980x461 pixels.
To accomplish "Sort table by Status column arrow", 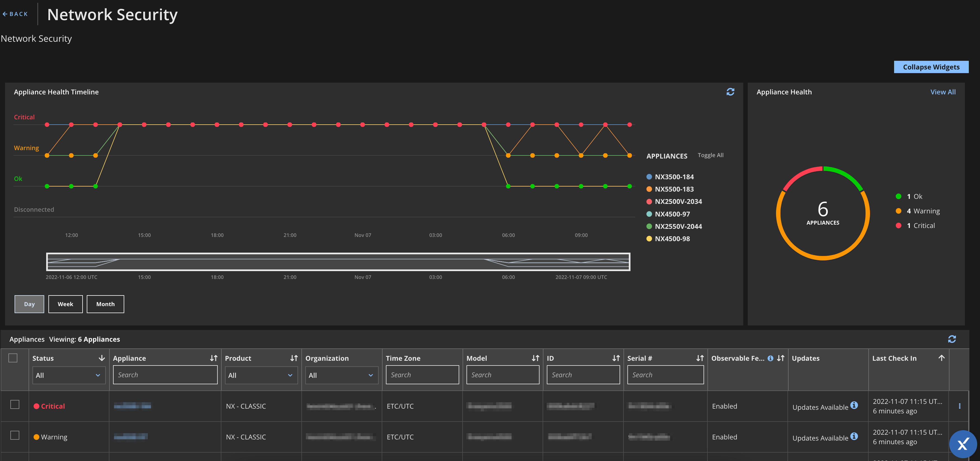I will [102, 358].
